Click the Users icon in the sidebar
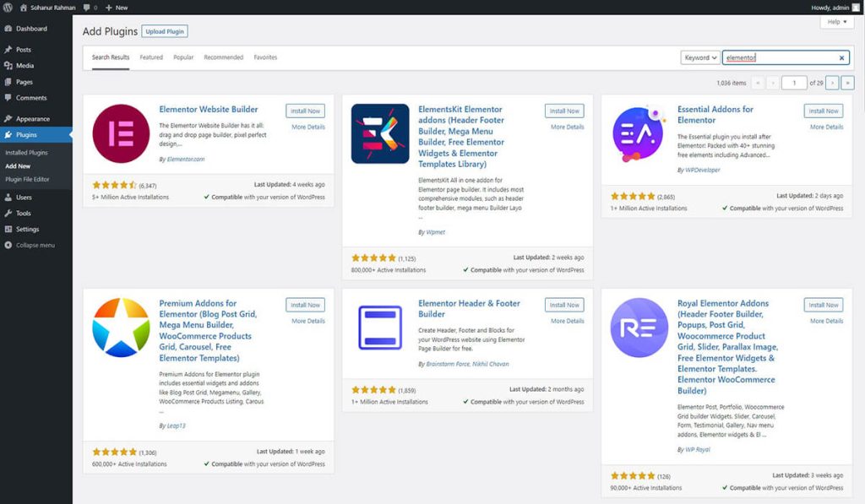The image size is (865, 504). click(x=8, y=197)
